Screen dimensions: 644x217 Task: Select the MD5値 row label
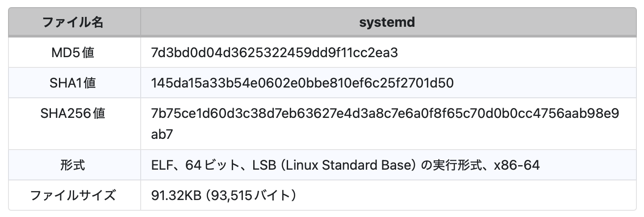coord(73,53)
